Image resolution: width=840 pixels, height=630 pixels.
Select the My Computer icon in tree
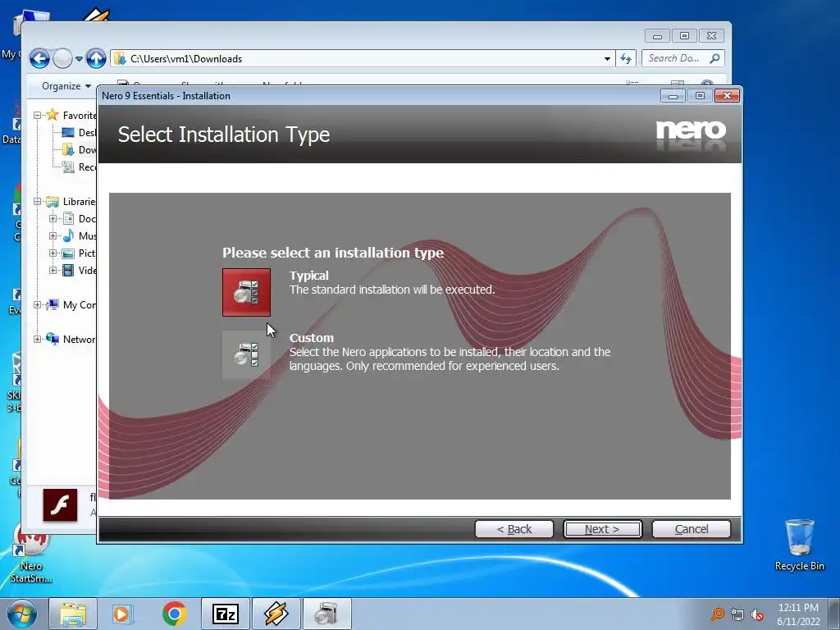[x=52, y=305]
